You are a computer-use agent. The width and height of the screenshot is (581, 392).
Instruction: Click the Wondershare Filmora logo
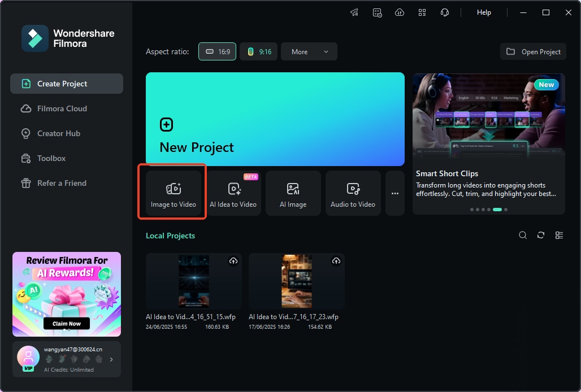click(x=68, y=38)
